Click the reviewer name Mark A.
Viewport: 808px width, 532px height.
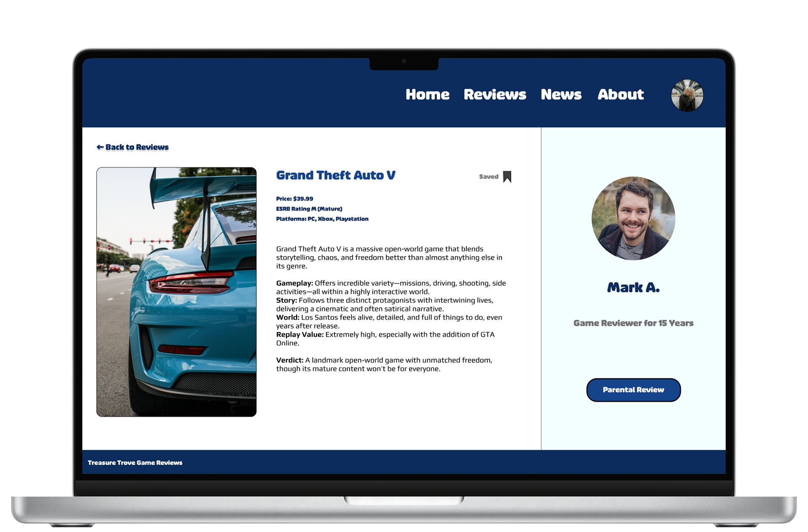coord(633,288)
